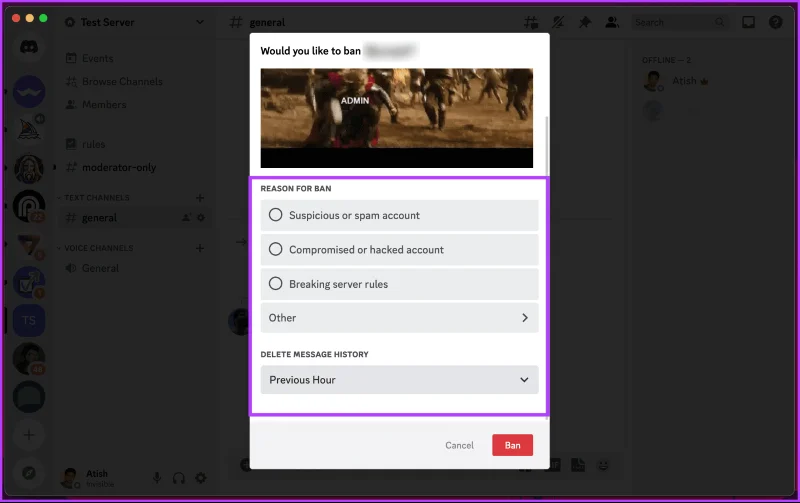This screenshot has width=800, height=503.
Task: Click Explore Discoverable Servers compass icon
Action: pyautogui.click(x=29, y=473)
